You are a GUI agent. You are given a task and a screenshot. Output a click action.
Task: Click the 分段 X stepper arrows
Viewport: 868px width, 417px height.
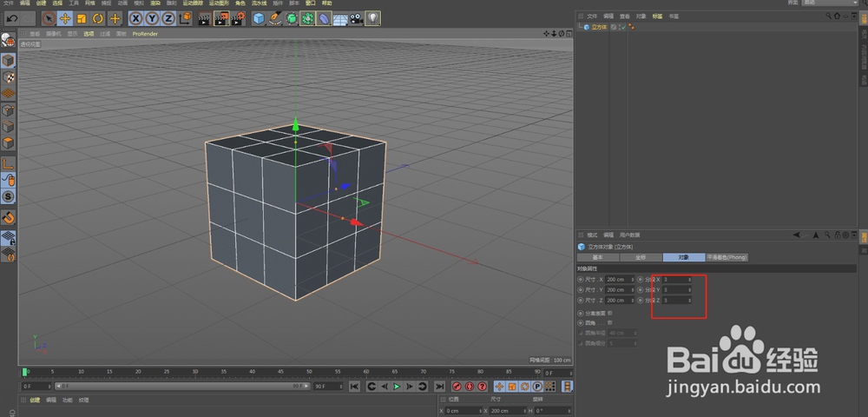pos(691,280)
